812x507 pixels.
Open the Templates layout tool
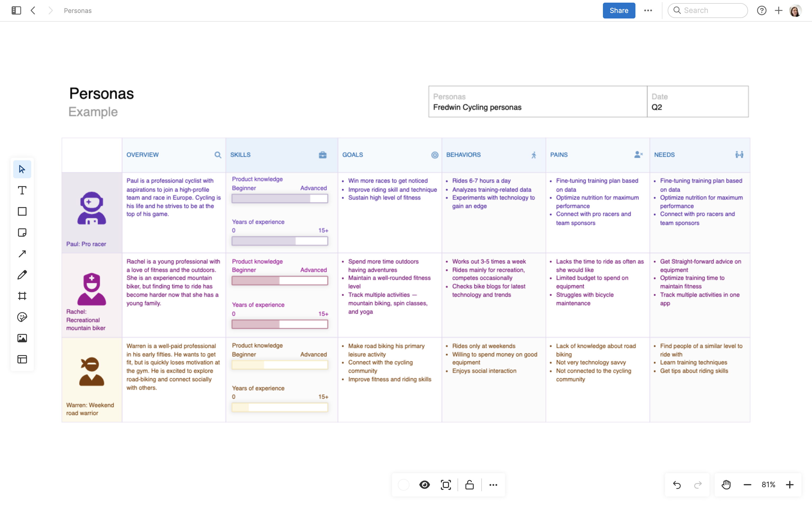[22, 359]
